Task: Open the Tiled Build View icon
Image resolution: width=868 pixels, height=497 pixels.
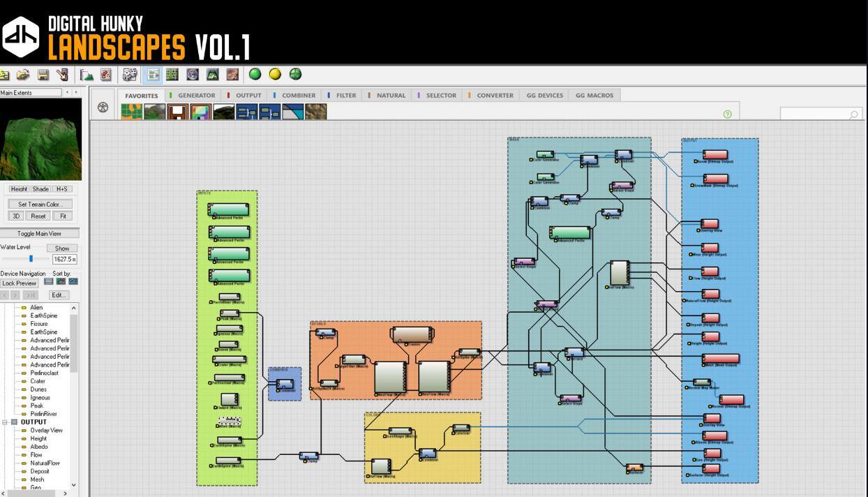Action: [232, 74]
